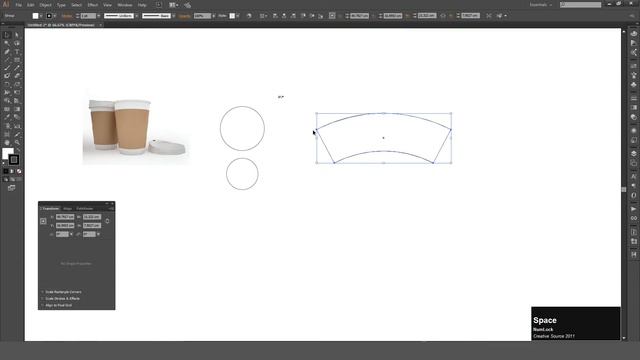640x360 pixels.
Task: Click the Go to Bridge icon
Action: click(x=159, y=5)
